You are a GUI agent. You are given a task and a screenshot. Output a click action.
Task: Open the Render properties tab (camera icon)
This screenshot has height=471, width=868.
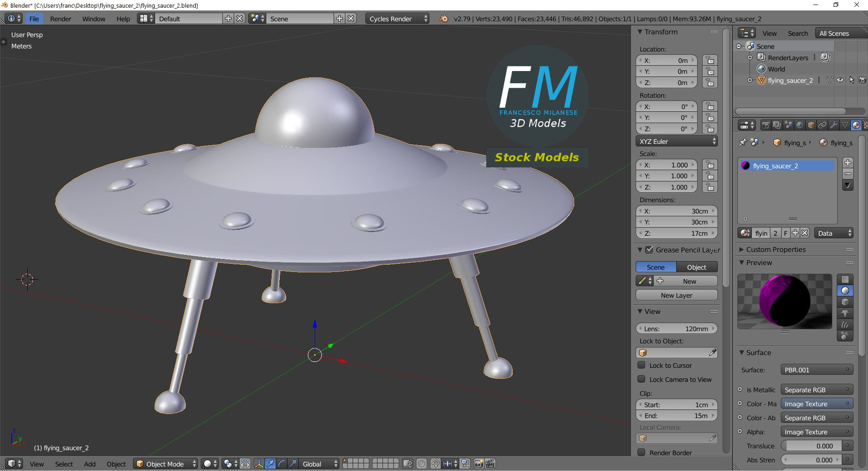click(x=766, y=125)
